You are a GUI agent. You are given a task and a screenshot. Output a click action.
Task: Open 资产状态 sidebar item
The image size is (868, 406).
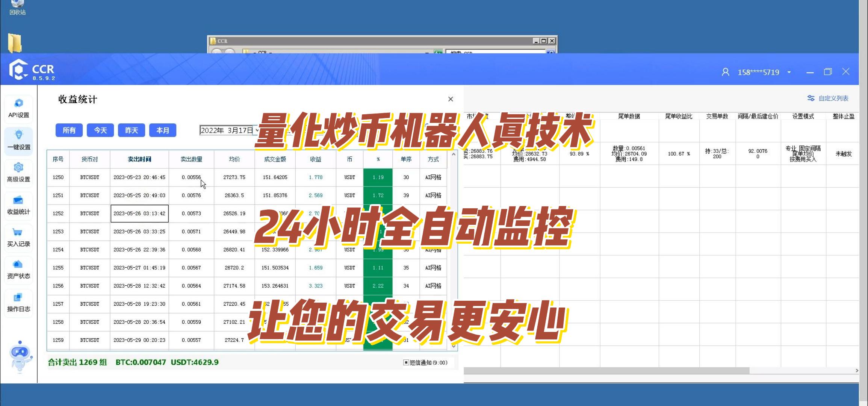point(18,270)
